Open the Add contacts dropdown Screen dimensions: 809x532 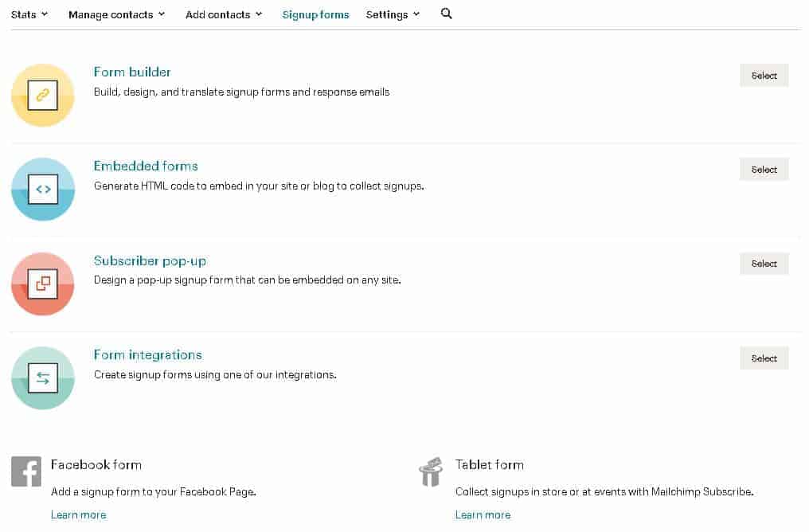pos(224,14)
